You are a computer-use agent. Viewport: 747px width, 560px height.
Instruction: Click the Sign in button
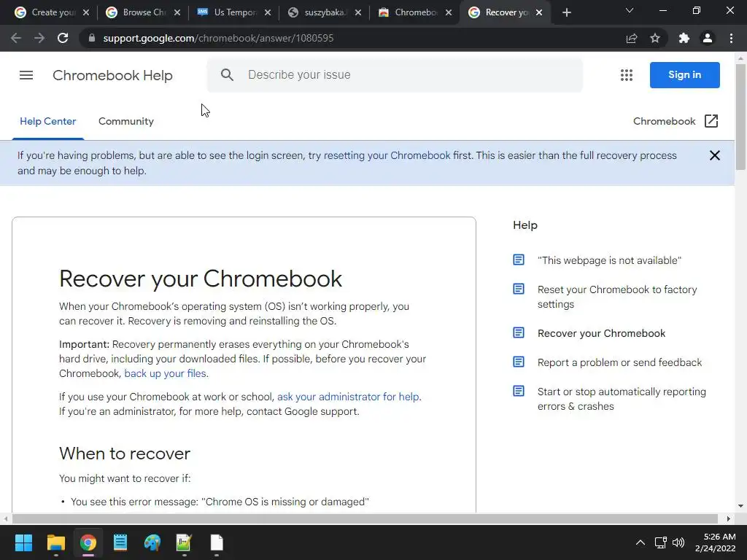click(x=684, y=75)
